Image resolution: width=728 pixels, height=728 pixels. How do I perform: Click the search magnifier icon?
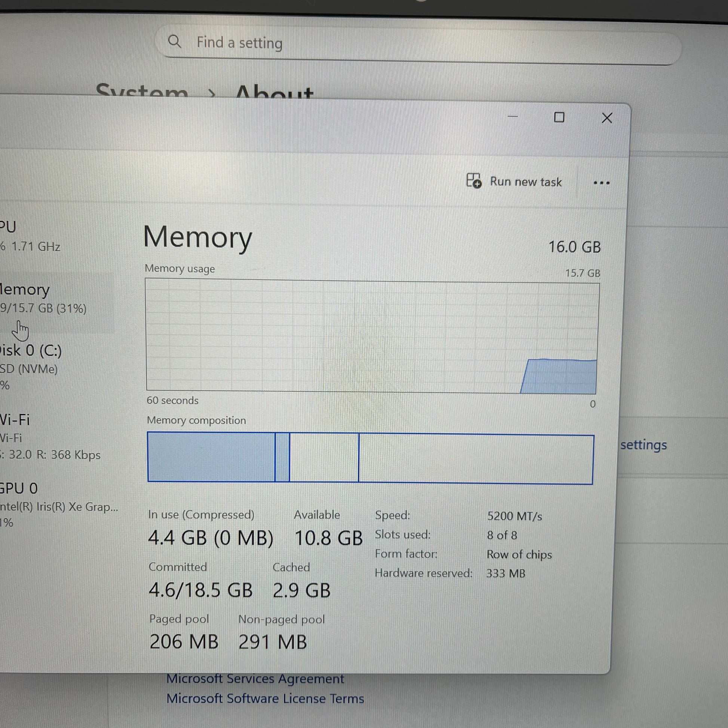click(174, 41)
